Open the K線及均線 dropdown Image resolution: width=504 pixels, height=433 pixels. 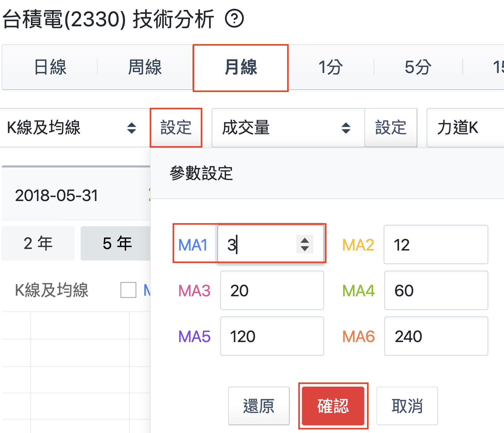point(72,128)
